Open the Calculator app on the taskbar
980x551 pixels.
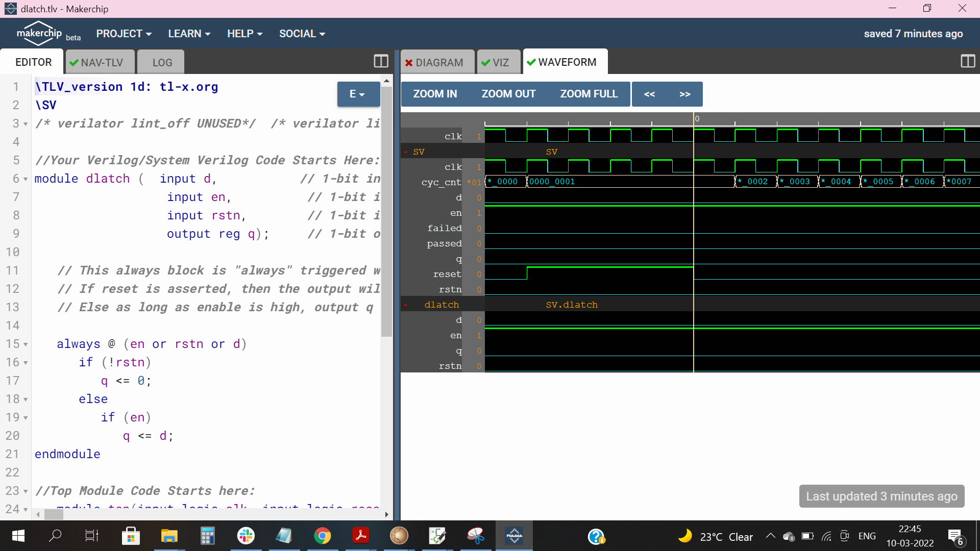[x=207, y=536]
